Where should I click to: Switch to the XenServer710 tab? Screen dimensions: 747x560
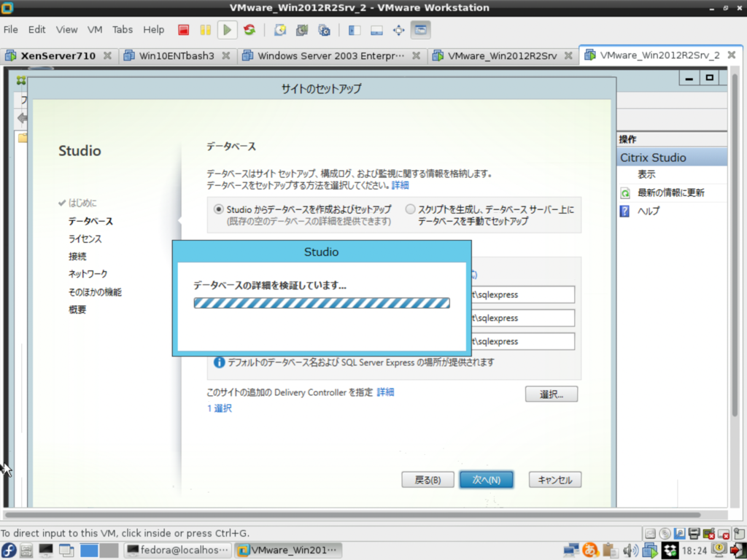[x=58, y=55]
